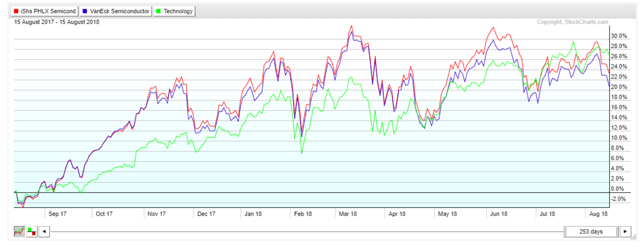Toggle the Technology series

tap(174, 11)
